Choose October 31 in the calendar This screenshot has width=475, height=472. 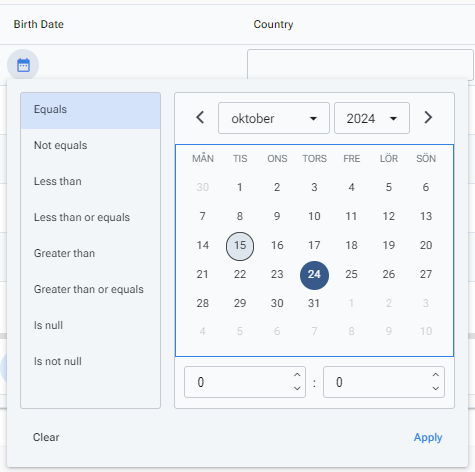tap(314, 303)
